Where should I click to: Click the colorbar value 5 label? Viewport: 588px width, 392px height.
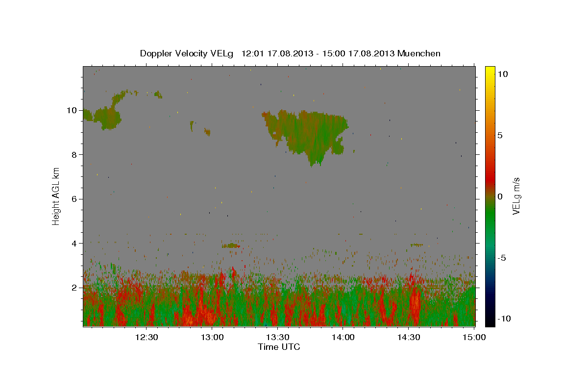(x=500, y=135)
